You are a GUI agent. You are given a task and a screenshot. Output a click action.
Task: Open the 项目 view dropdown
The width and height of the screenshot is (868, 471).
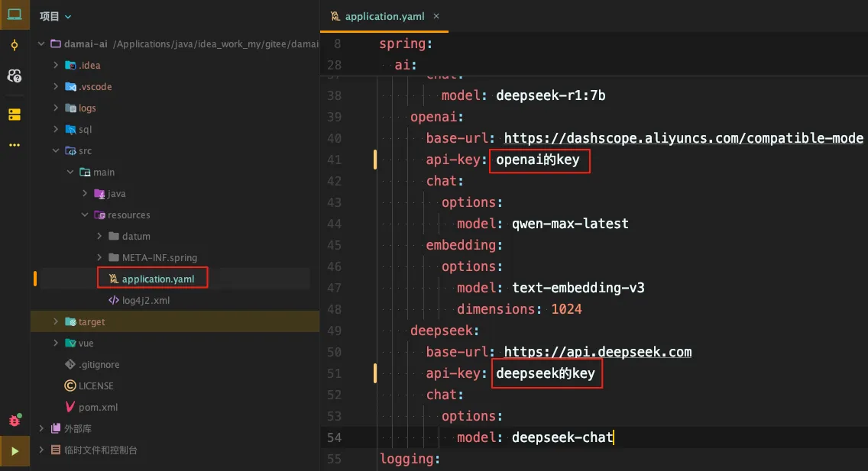point(56,16)
